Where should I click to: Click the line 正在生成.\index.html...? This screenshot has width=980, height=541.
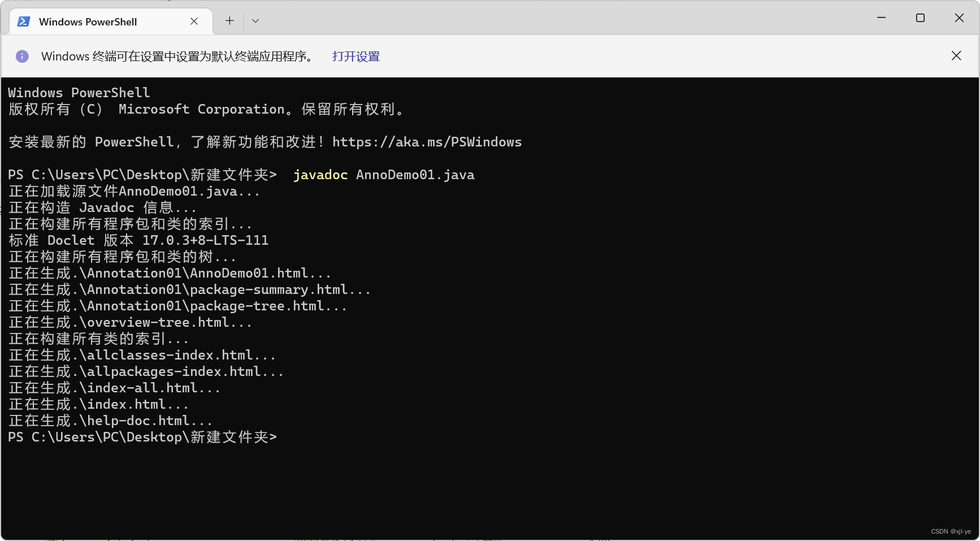point(98,404)
